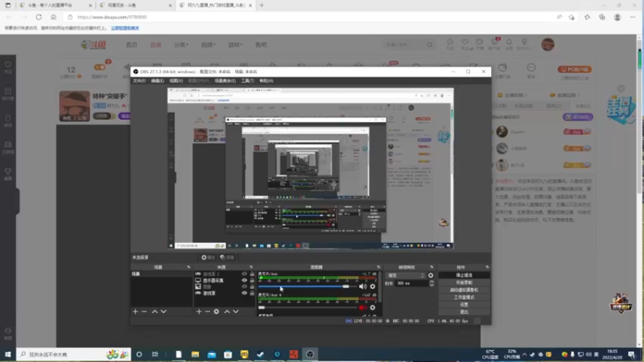Show hidden system tray icons chevron
Viewport: 644px width, 362px height.
coord(525,354)
